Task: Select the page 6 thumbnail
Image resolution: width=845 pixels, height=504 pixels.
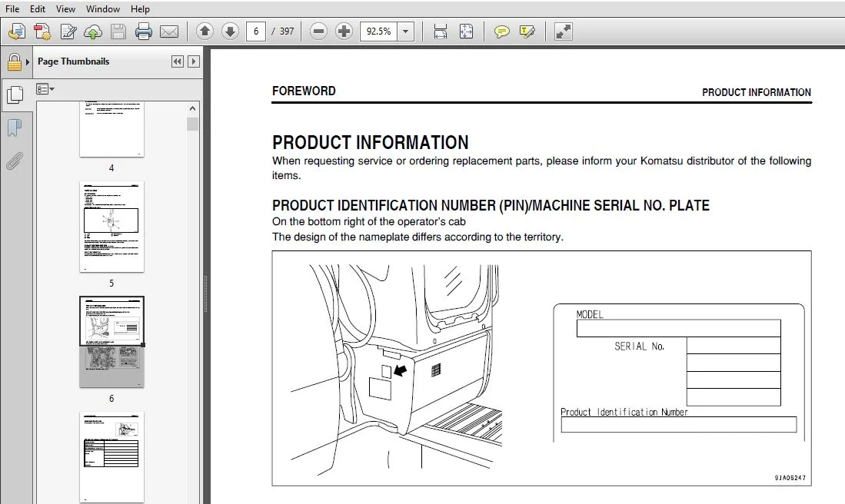Action: click(x=111, y=342)
